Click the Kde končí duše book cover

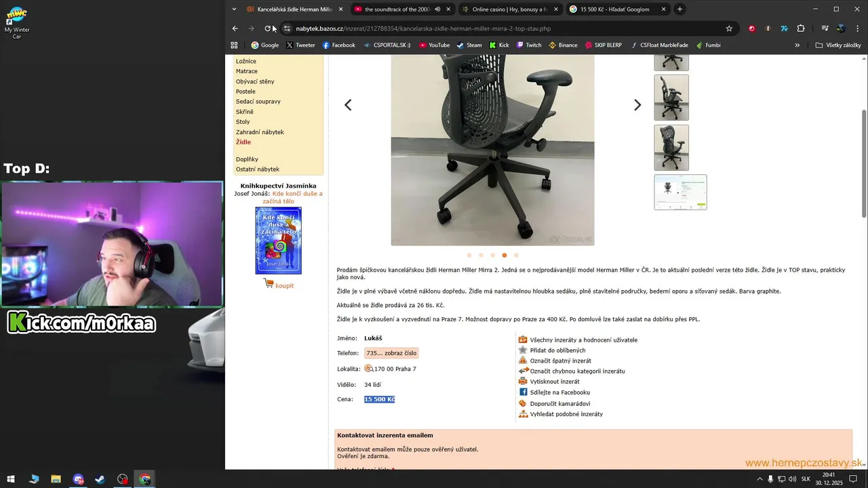(278, 241)
